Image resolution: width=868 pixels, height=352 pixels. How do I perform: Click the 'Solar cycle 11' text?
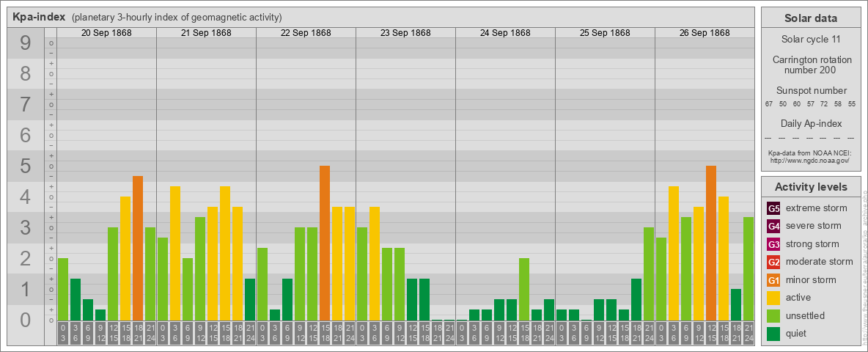point(810,40)
